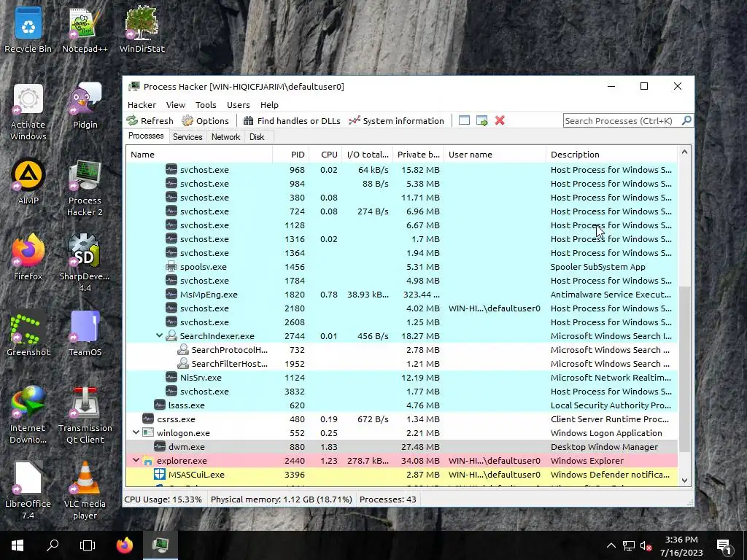Open the Help menu
The image size is (747, 560).
269,105
